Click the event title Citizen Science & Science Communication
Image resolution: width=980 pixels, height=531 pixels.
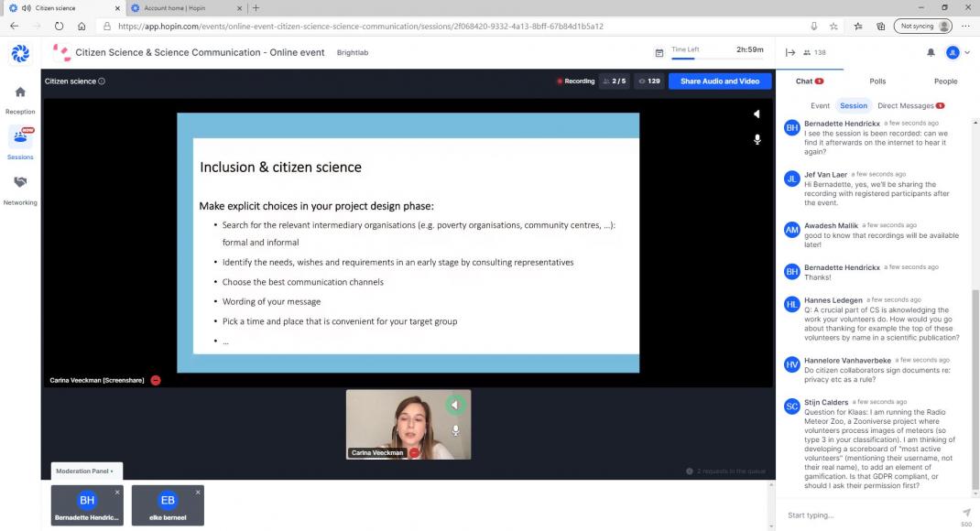point(200,52)
